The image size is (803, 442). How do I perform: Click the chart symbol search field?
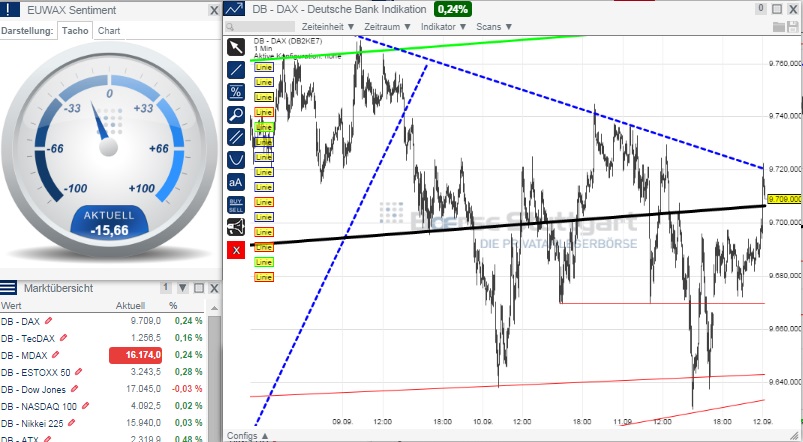pos(260,27)
